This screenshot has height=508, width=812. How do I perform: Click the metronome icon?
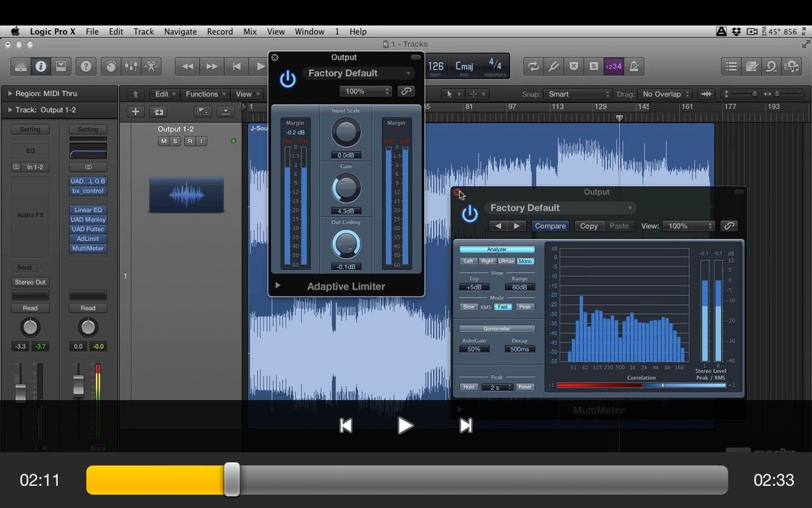634,66
